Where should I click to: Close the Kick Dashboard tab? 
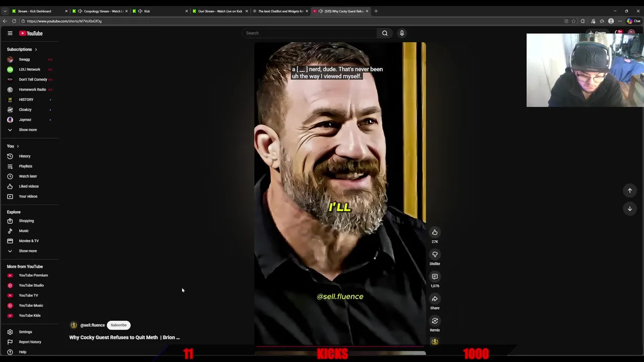click(x=66, y=11)
